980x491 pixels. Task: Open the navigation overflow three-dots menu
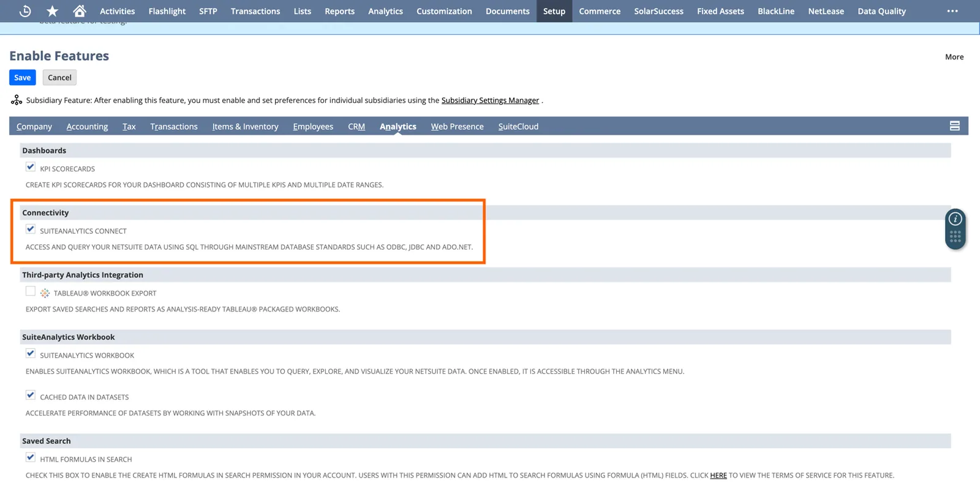coord(952,11)
